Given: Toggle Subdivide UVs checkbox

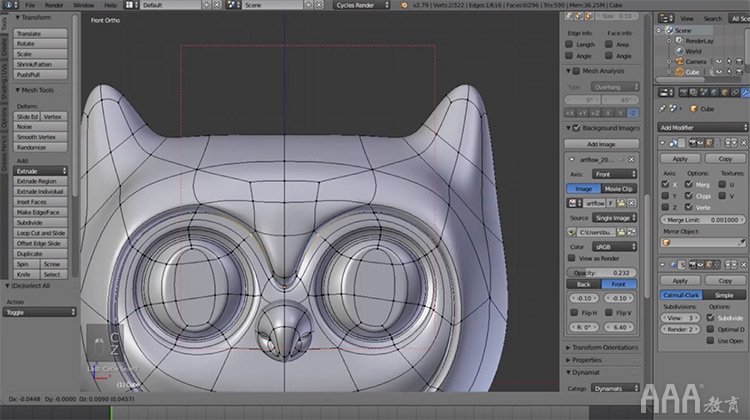Looking at the screenshot, I should coord(710,317).
